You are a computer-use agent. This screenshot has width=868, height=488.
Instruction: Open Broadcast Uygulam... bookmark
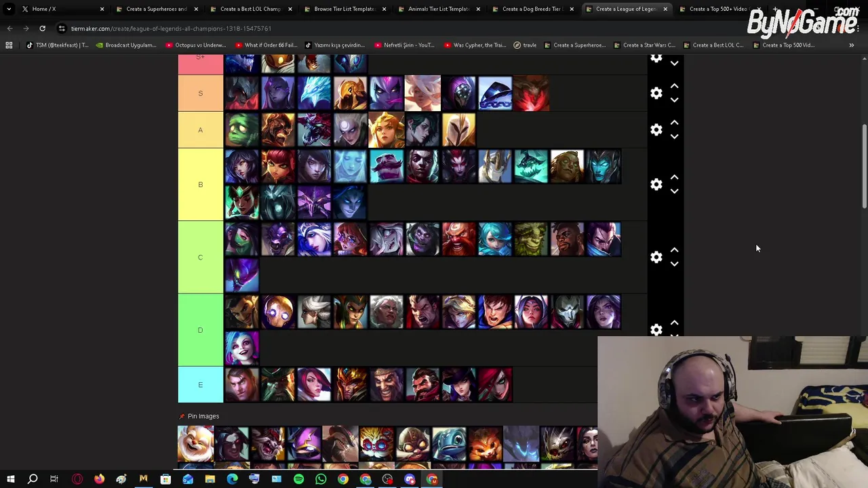[x=126, y=45]
